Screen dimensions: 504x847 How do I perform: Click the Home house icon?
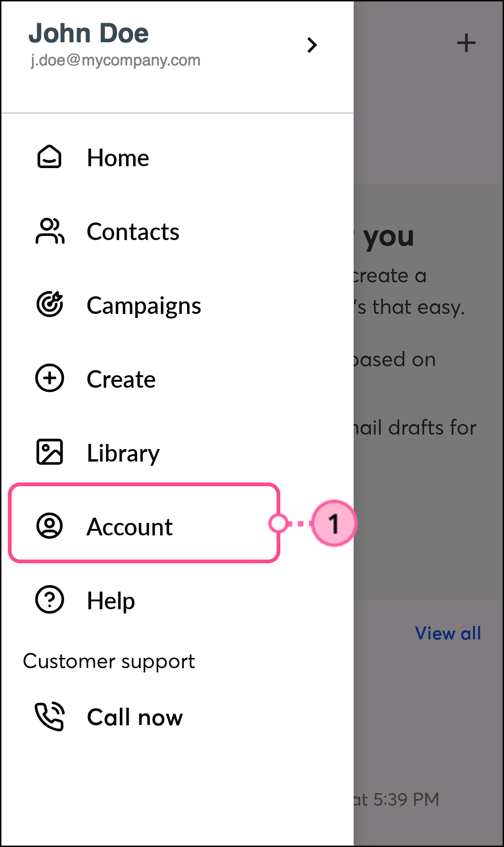click(49, 157)
